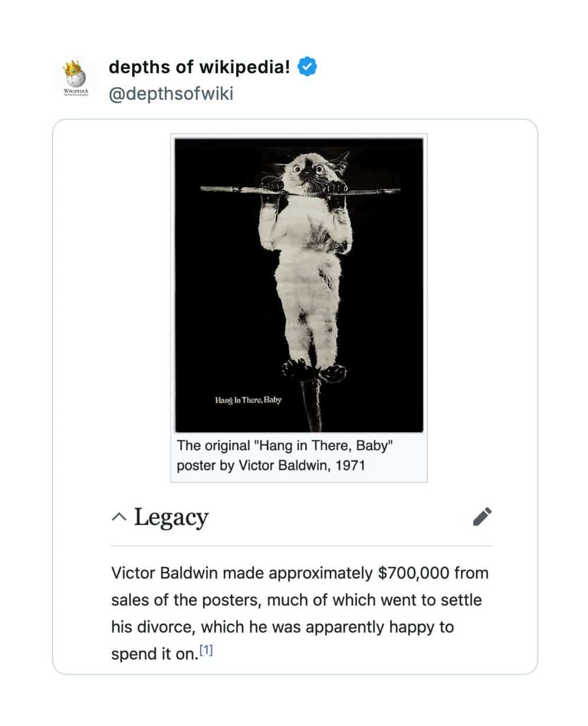Open the [1] citation footnote
588x726 pixels.
[x=206, y=652]
